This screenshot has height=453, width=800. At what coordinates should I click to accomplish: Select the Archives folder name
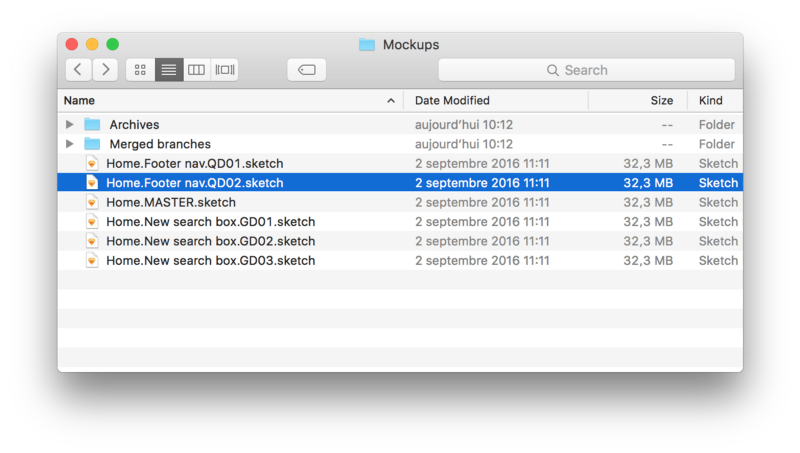134,124
